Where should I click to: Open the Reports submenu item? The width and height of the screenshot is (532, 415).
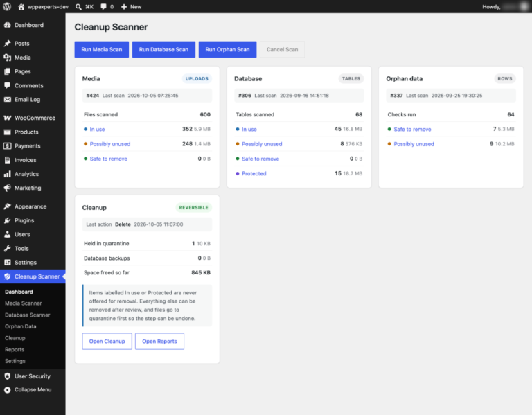pyautogui.click(x=15, y=349)
